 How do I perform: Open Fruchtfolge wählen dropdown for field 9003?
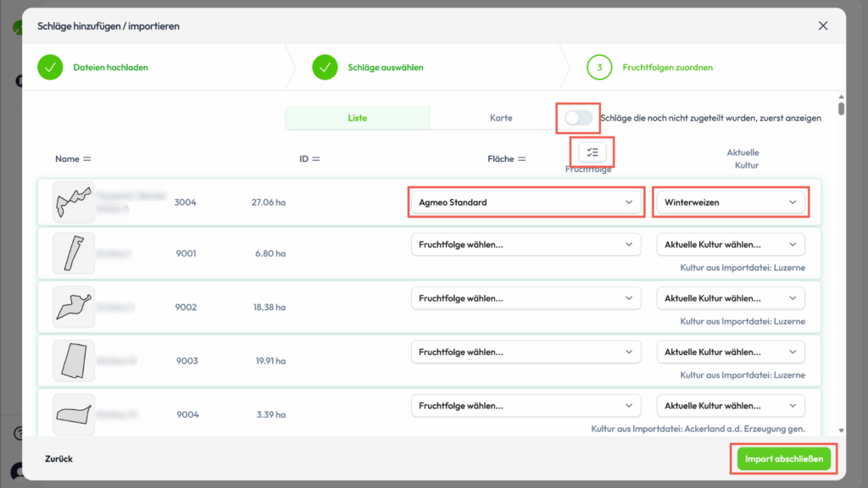526,352
